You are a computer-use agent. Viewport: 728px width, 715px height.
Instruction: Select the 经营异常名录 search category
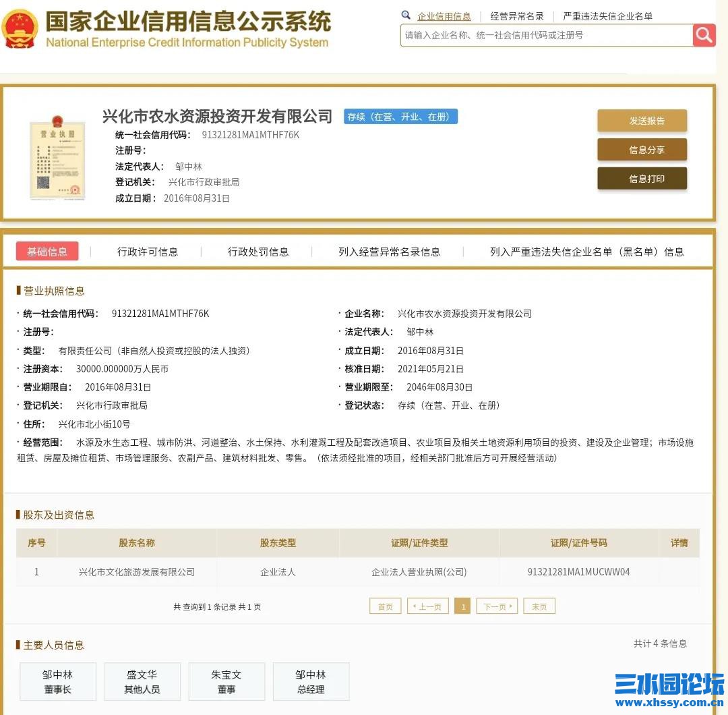click(517, 16)
